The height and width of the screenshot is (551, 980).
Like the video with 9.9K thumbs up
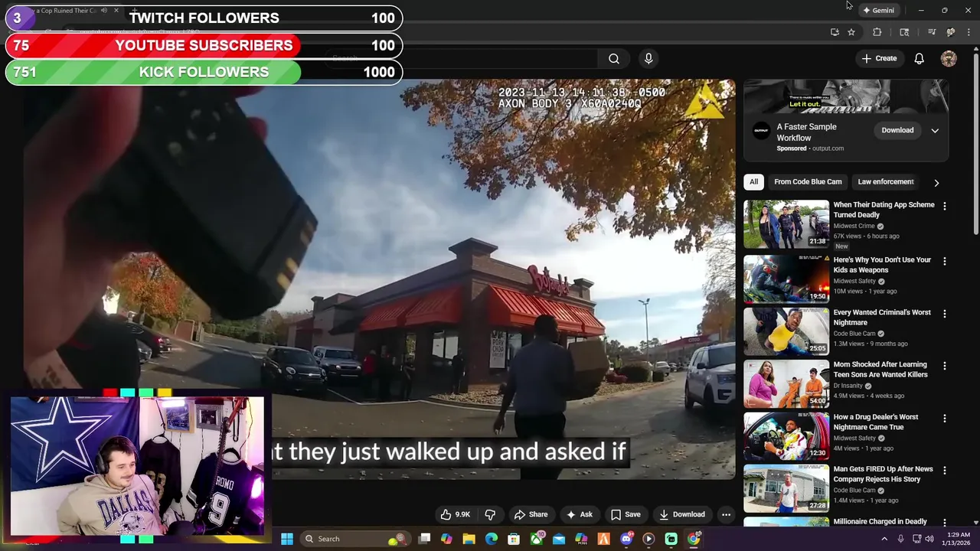tap(455, 514)
